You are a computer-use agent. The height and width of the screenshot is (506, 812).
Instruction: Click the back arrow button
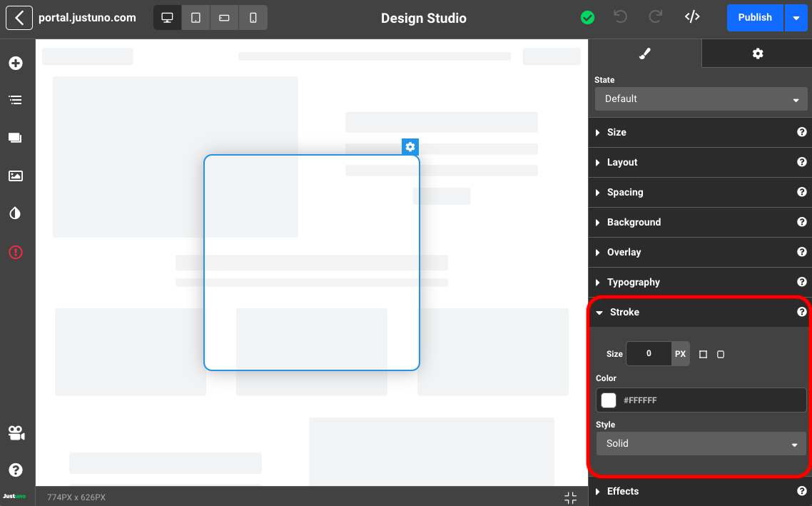[x=19, y=18]
